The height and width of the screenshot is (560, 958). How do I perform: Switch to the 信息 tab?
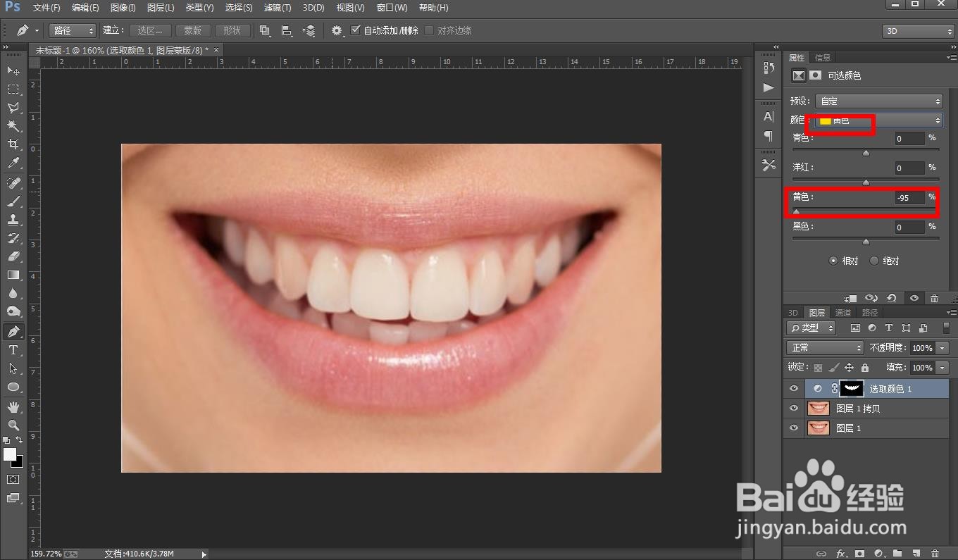pyautogui.click(x=823, y=58)
